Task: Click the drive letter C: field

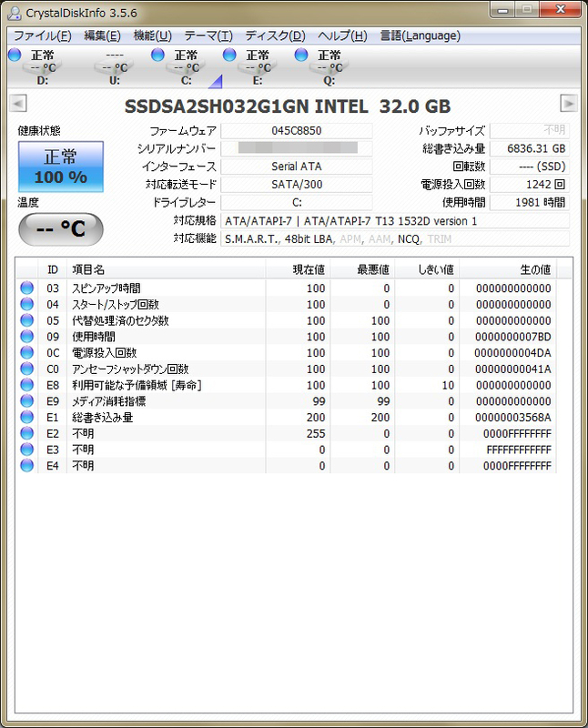Action: [x=297, y=202]
